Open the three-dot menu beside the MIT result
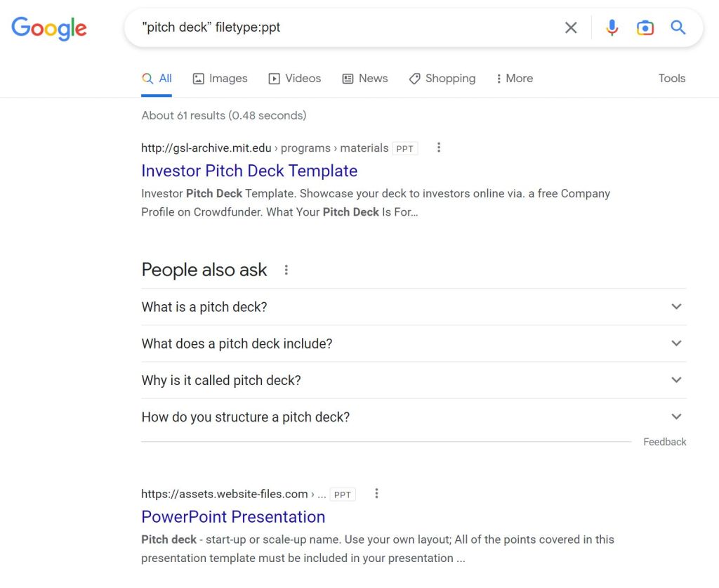Image resolution: width=719 pixels, height=588 pixels. pos(439,148)
